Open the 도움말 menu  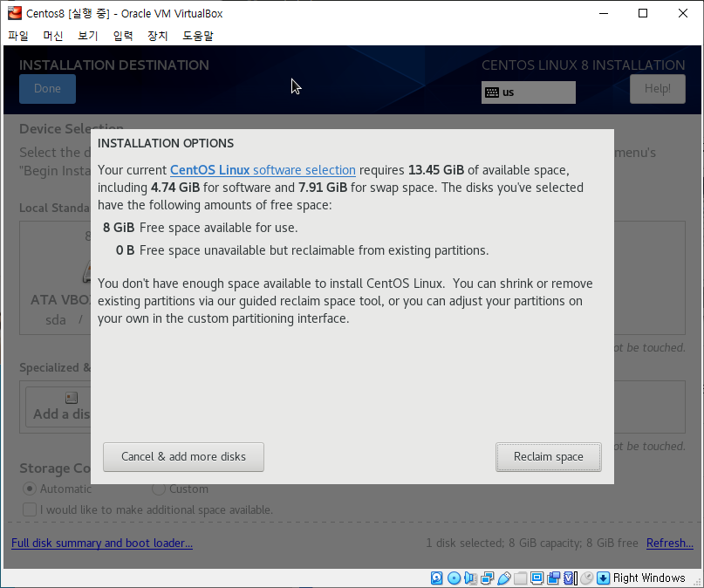click(198, 36)
